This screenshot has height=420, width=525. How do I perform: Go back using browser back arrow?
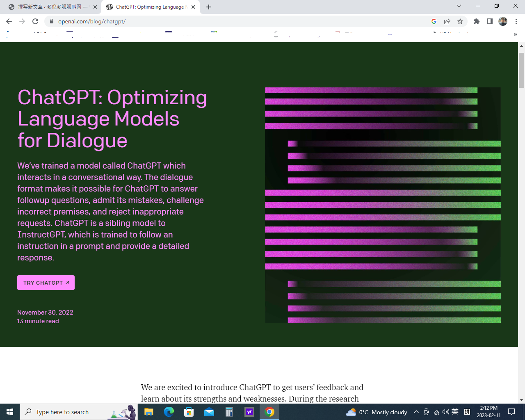[x=9, y=21]
